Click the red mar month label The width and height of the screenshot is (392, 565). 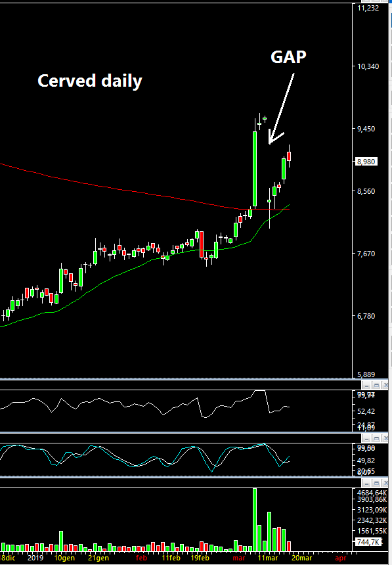[239, 558]
